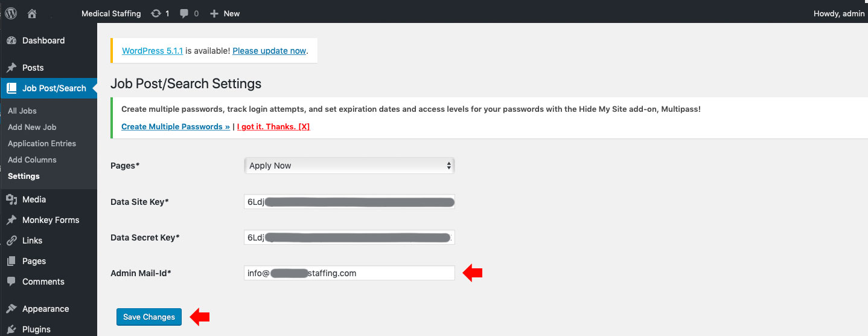Click the updates circular arrows icon
This screenshot has width=868, height=336.
coord(156,13)
